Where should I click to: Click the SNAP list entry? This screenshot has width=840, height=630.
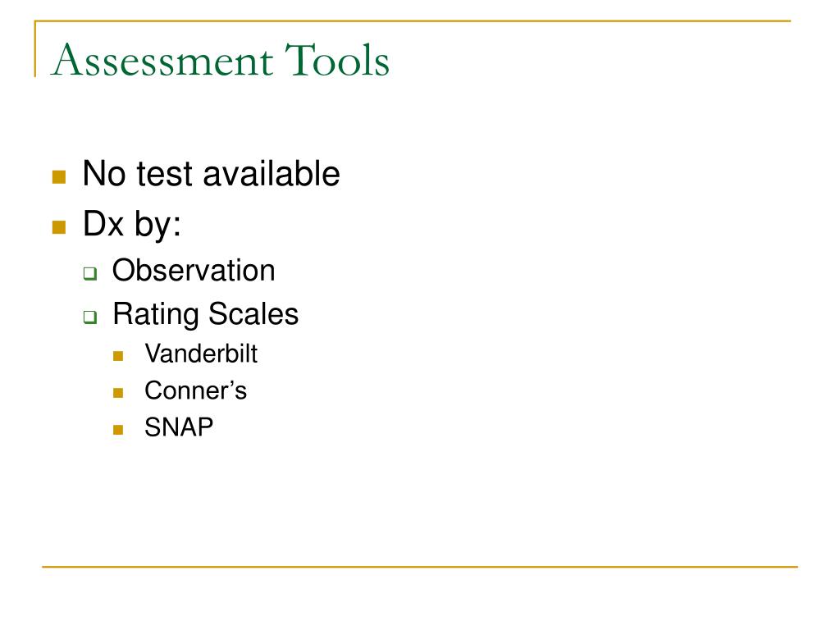(x=179, y=427)
